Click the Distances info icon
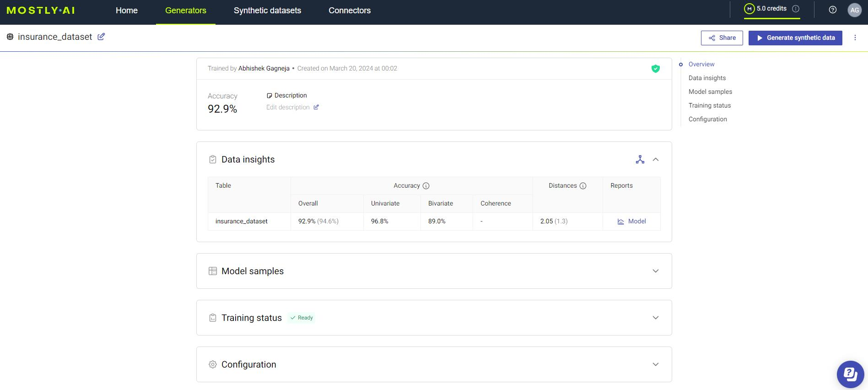This screenshot has height=390, width=868. (x=583, y=186)
